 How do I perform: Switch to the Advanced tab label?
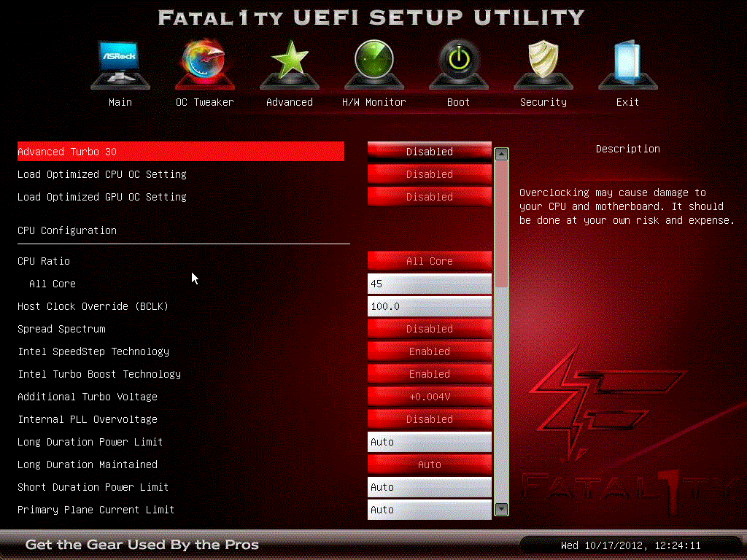click(289, 102)
